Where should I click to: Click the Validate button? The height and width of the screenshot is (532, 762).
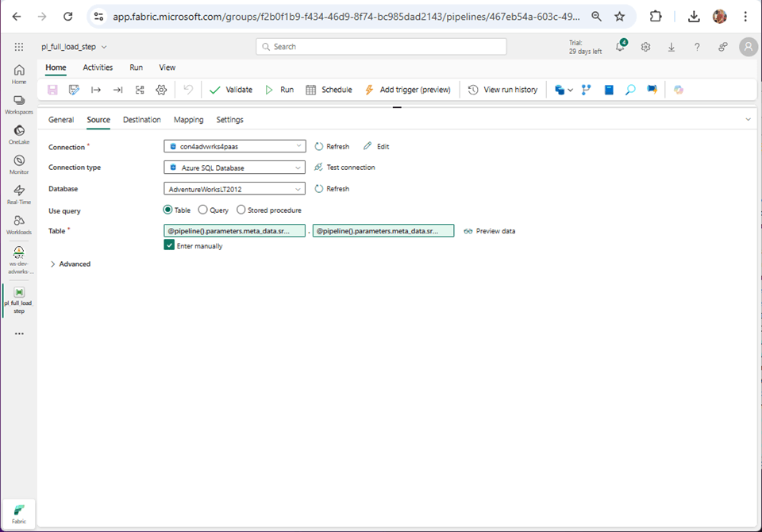click(x=231, y=90)
